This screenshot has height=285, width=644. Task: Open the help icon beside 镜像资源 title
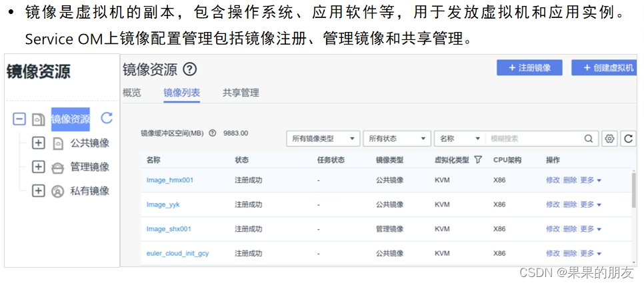(x=190, y=69)
